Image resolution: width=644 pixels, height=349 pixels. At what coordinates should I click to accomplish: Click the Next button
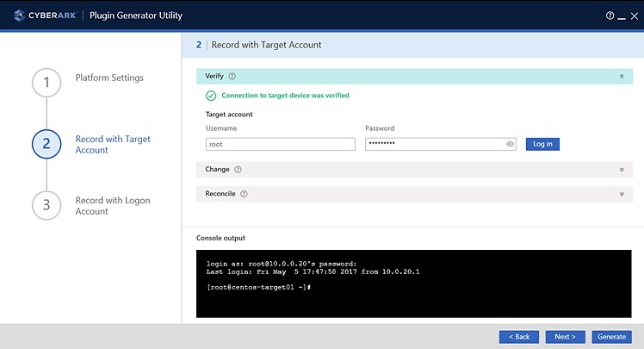pos(565,337)
